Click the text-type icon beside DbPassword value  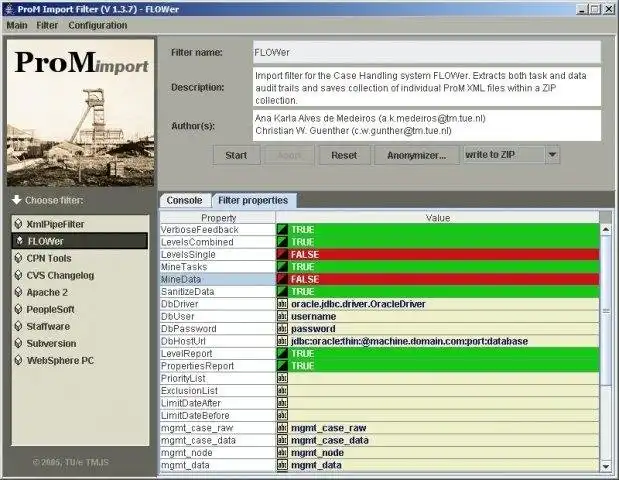(x=282, y=329)
